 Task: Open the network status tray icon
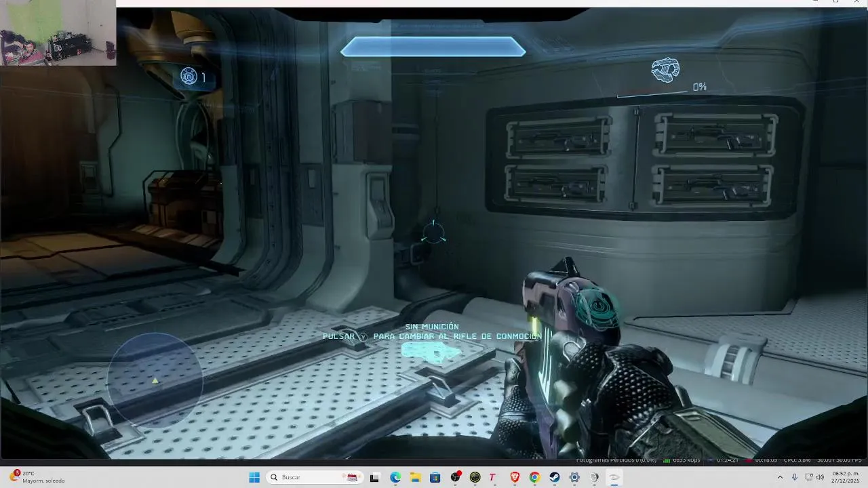click(809, 477)
